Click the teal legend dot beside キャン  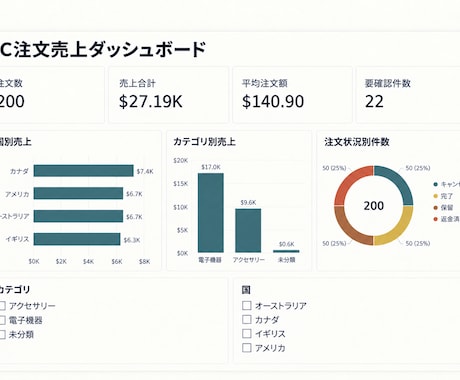tap(435, 184)
